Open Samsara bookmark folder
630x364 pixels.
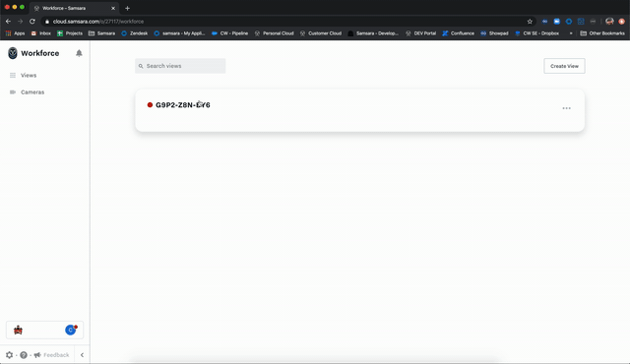coord(101,33)
